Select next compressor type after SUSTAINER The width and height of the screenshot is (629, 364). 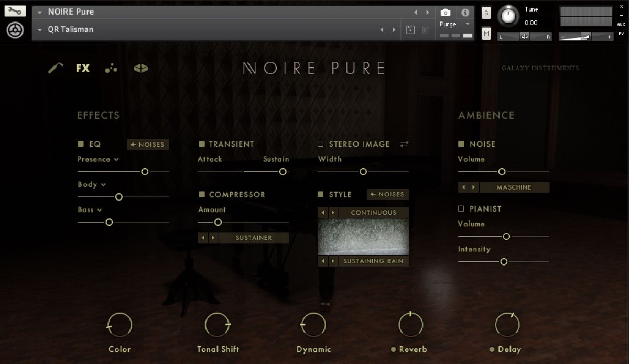pyautogui.click(x=213, y=238)
